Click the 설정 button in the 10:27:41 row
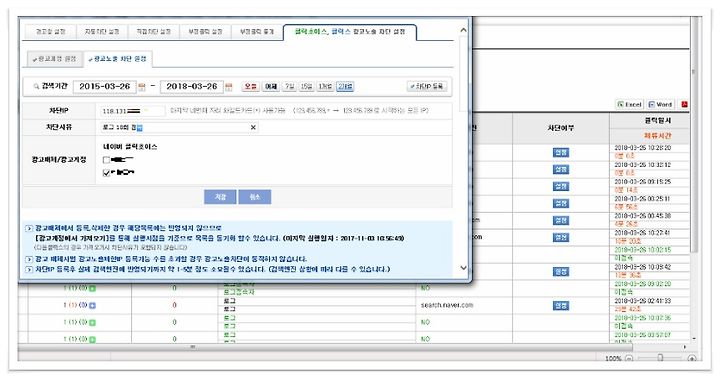The image size is (720, 378). tap(561, 237)
